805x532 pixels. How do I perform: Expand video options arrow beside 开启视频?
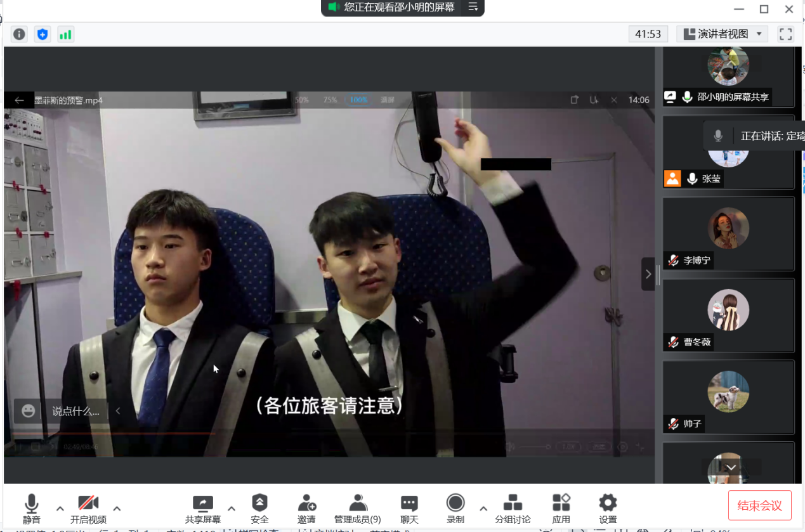(x=117, y=508)
